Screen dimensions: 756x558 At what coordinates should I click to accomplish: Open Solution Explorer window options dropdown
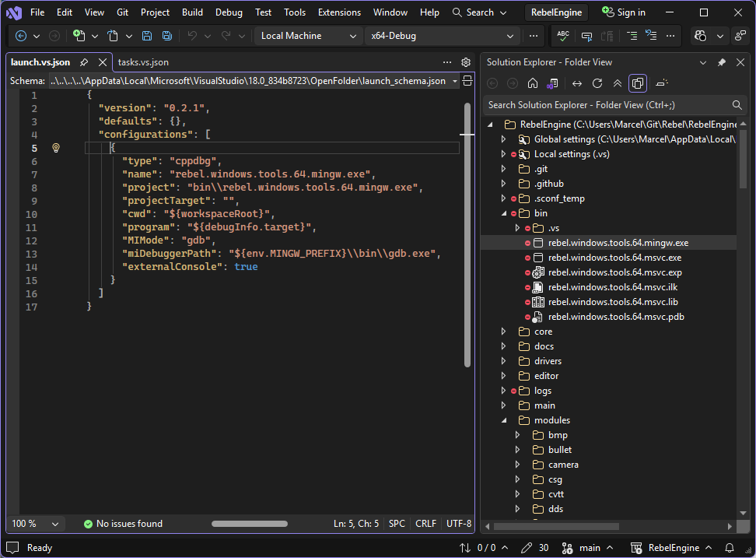pos(702,62)
